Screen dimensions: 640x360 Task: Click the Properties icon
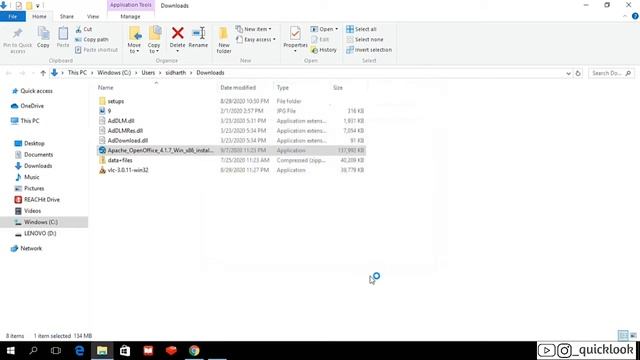295,33
